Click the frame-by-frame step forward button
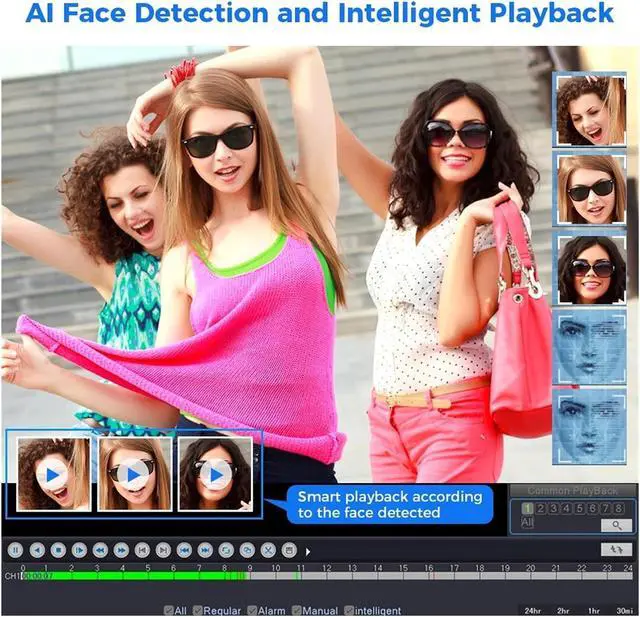The height and width of the screenshot is (617, 640). (79, 550)
